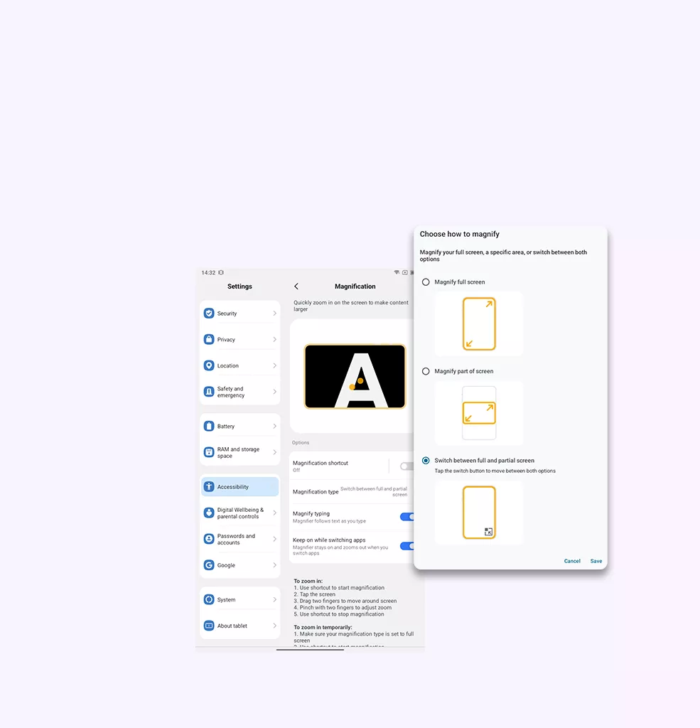Click the magnification preview image with letter A

(x=355, y=376)
